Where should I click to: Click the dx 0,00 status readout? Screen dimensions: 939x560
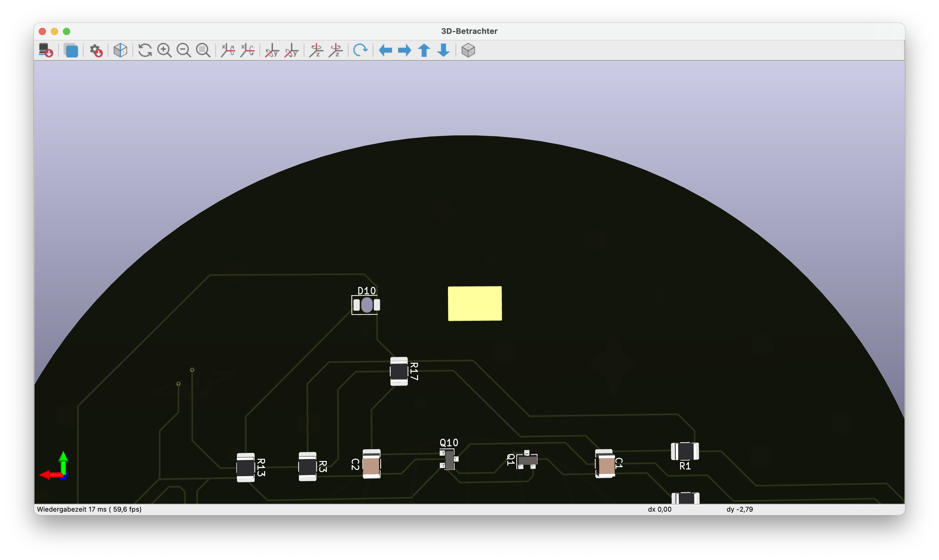point(660,509)
